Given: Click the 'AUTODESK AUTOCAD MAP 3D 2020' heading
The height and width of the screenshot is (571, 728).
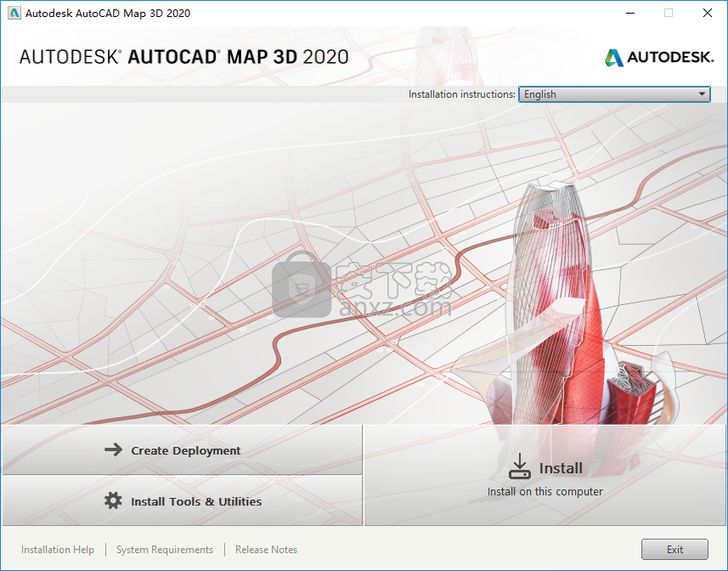Looking at the screenshot, I should coord(183,57).
